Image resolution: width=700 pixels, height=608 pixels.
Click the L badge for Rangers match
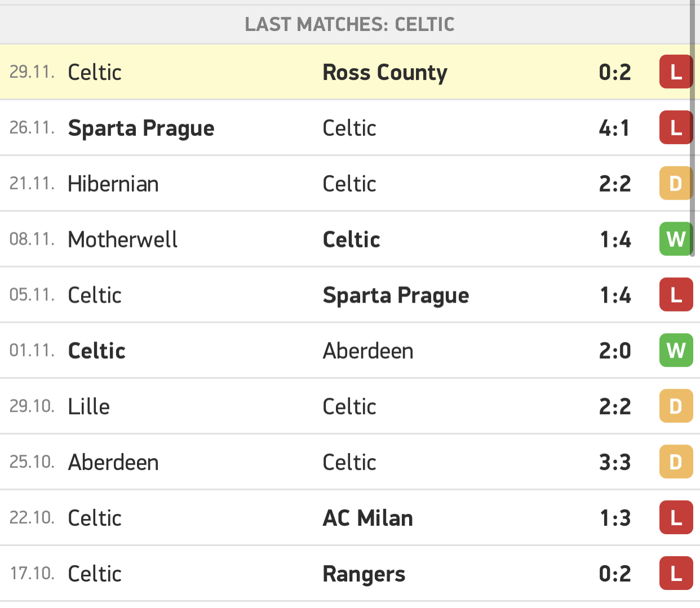[676, 574]
